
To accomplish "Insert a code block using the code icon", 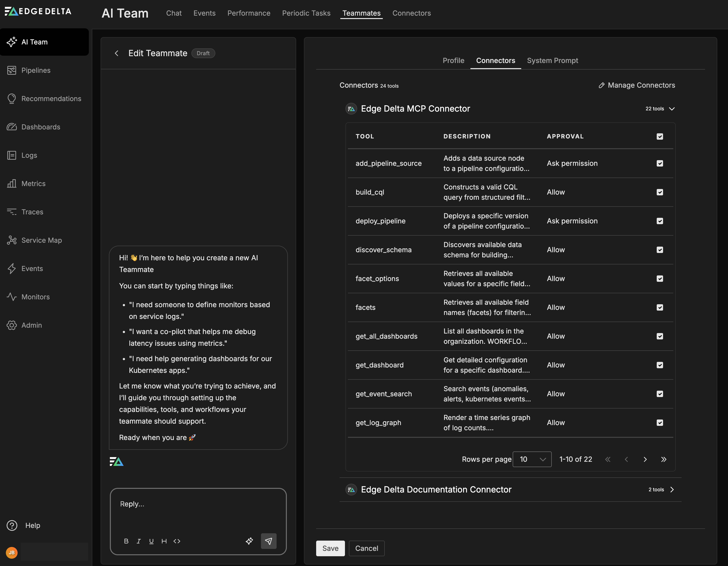I will coord(177,541).
